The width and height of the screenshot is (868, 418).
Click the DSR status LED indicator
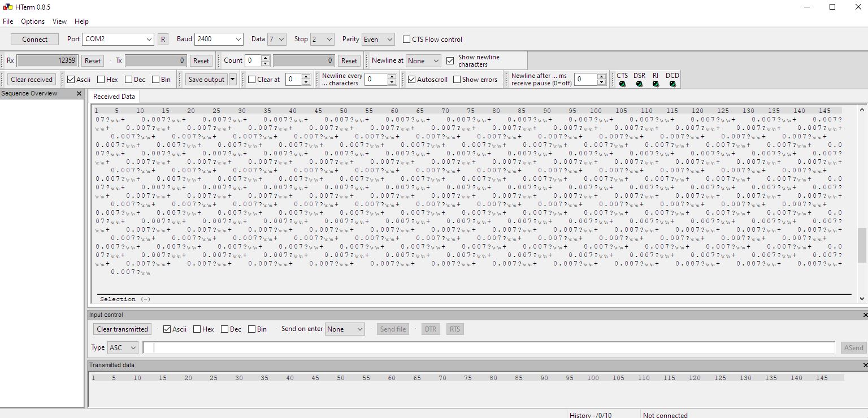coord(639,84)
